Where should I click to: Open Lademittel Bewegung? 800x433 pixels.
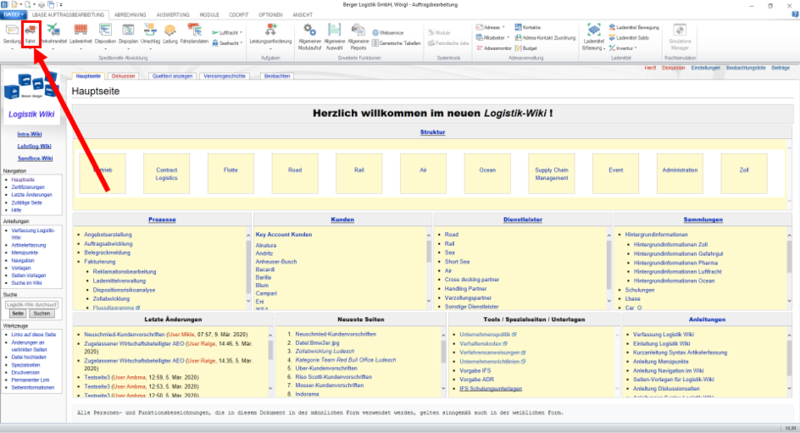pos(634,27)
